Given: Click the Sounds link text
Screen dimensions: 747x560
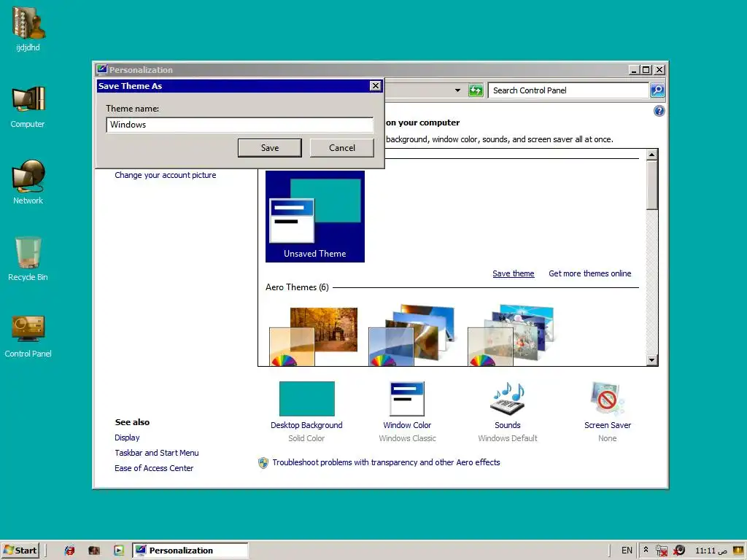Looking at the screenshot, I should click(508, 425).
